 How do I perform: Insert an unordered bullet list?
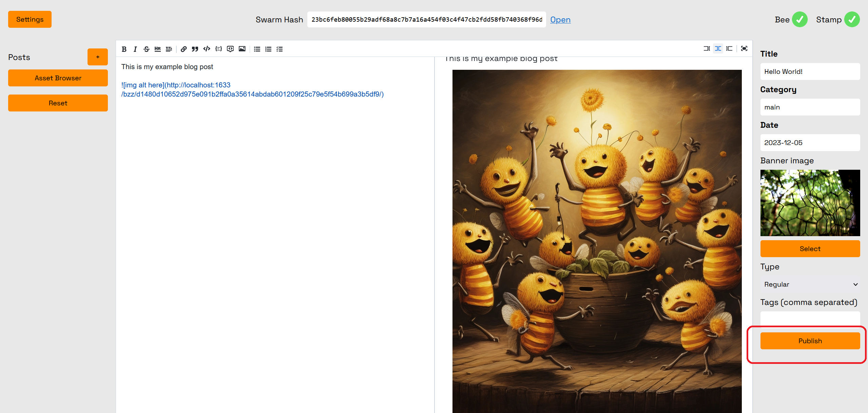(257, 49)
